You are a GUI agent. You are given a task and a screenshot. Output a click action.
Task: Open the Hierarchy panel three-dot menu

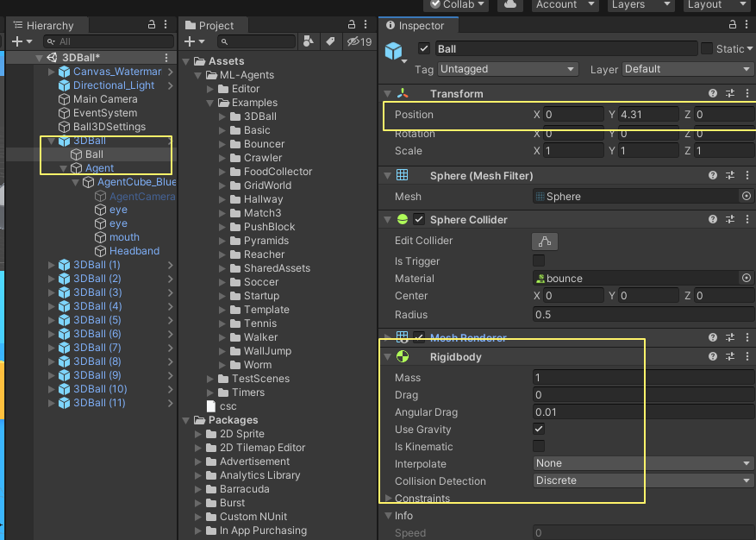166,24
